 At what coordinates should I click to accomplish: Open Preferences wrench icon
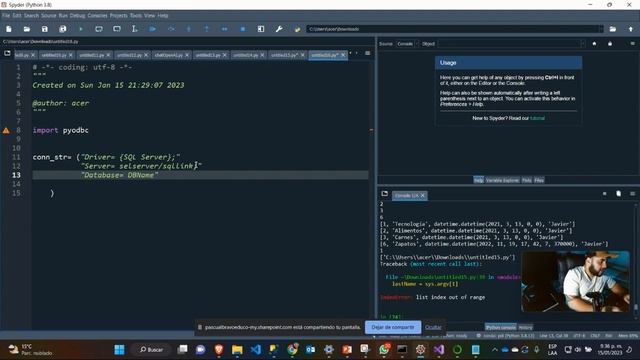click(x=279, y=29)
